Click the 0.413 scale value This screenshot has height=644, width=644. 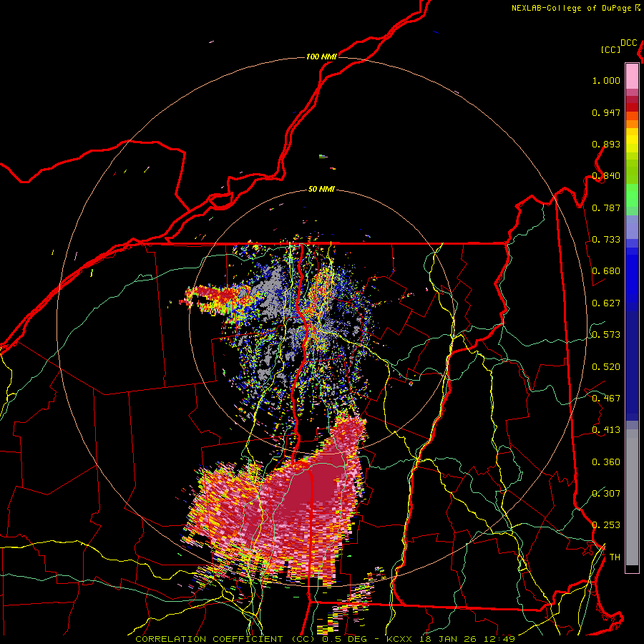coord(606,430)
